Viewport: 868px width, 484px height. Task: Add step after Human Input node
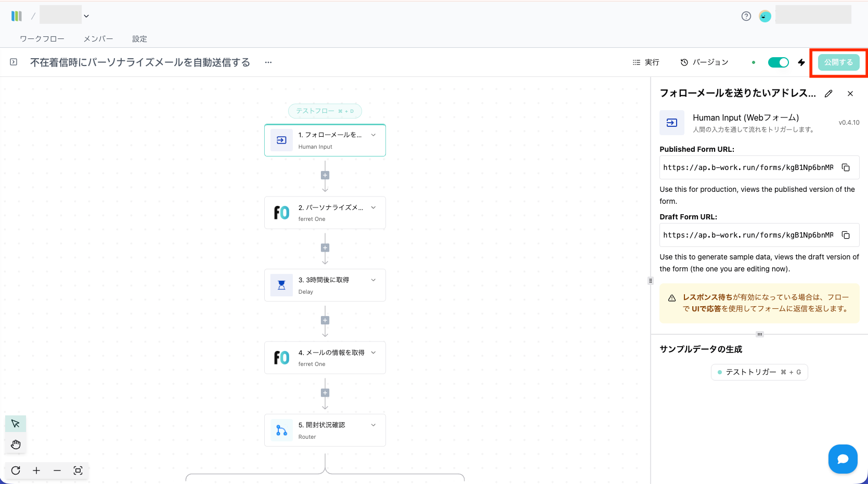(x=325, y=175)
